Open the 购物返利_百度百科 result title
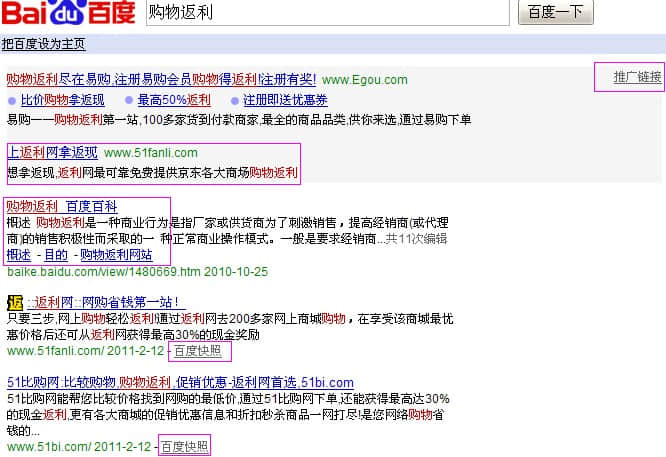 click(61, 206)
